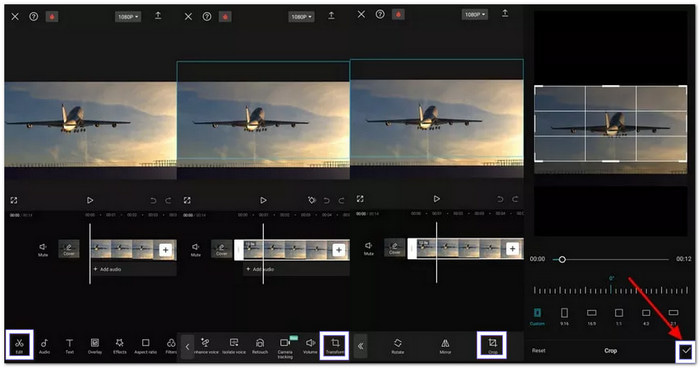Click Cover thumbnail on Edit-toolbar screen
700x368 pixels.
pyautogui.click(x=69, y=249)
